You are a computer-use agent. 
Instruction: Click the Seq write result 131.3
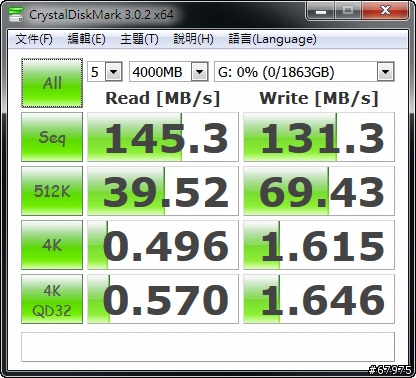[x=319, y=137]
